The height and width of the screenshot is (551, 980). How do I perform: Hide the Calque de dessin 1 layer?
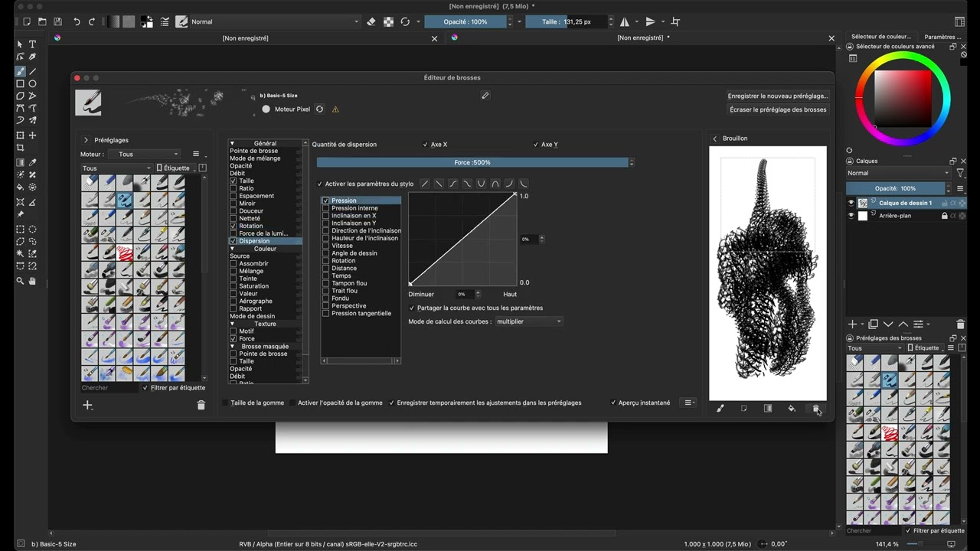[x=851, y=203]
